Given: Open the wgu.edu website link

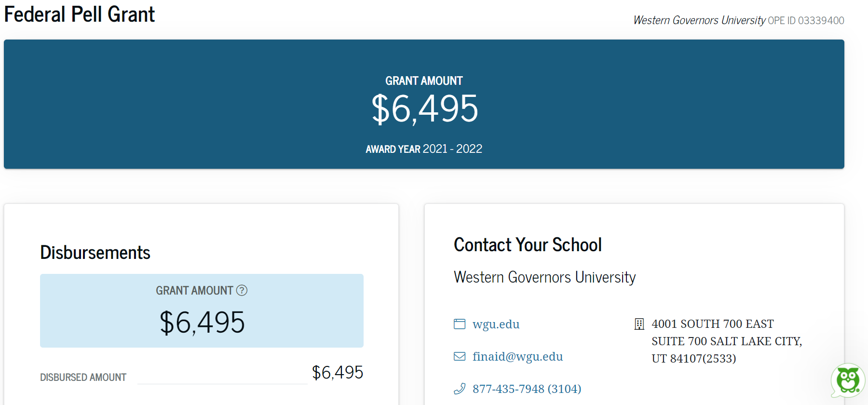Looking at the screenshot, I should [x=496, y=324].
